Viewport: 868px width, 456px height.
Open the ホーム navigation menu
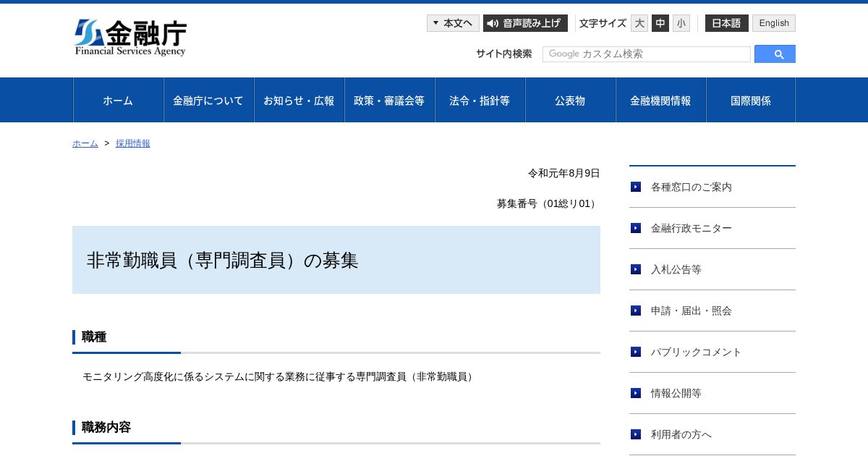[x=119, y=100]
